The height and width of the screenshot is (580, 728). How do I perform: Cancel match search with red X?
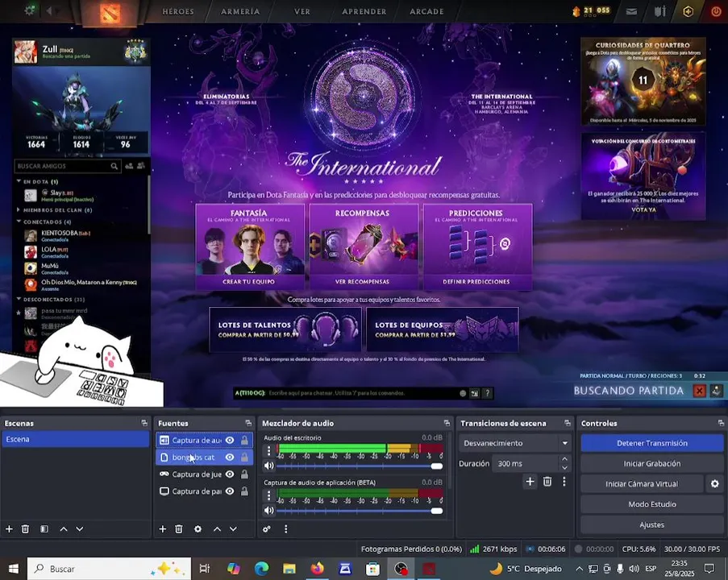pyautogui.click(x=699, y=391)
